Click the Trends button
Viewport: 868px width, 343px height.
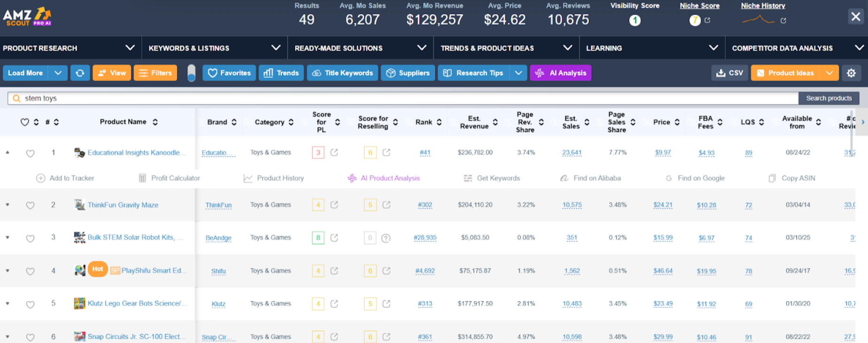pyautogui.click(x=281, y=73)
